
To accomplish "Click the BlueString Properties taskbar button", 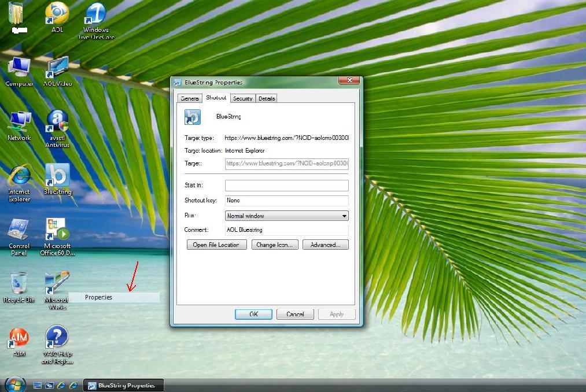I will pos(123,385).
